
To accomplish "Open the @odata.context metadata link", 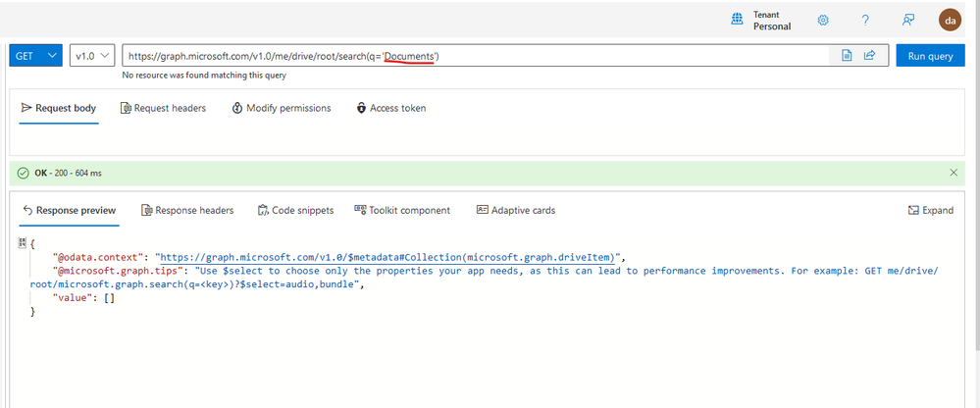I will (387, 257).
